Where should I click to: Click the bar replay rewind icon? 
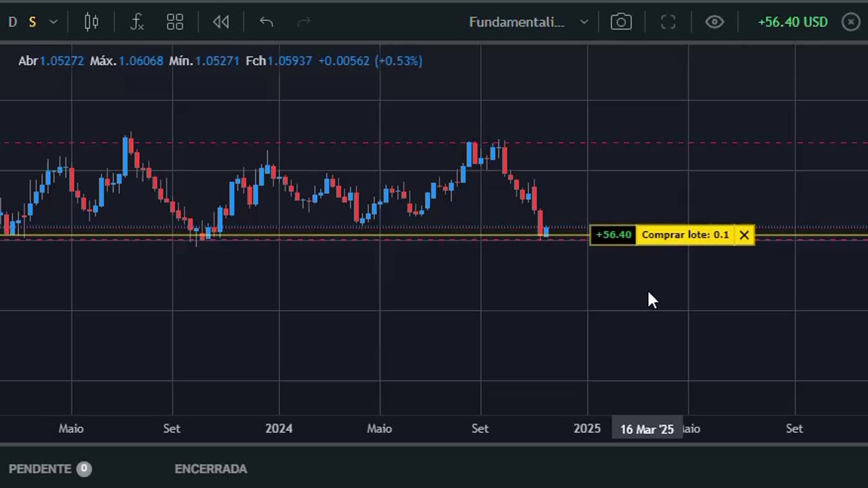pos(221,22)
